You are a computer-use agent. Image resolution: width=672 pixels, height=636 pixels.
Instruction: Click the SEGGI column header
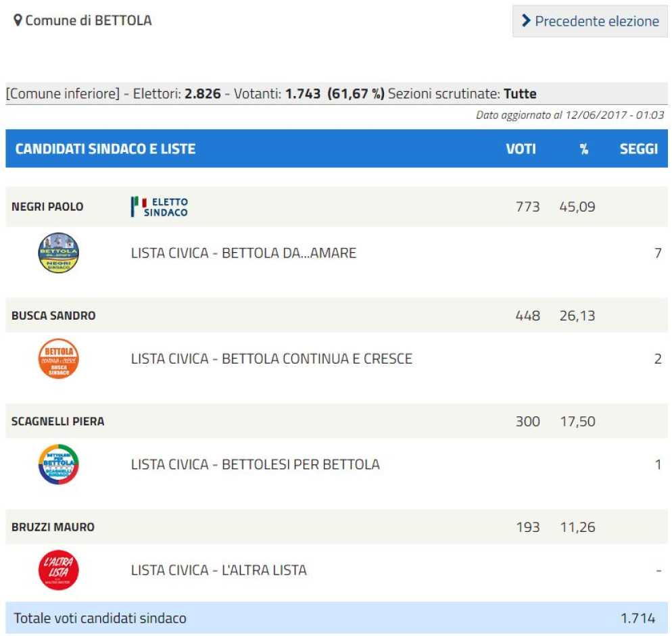coord(638,149)
